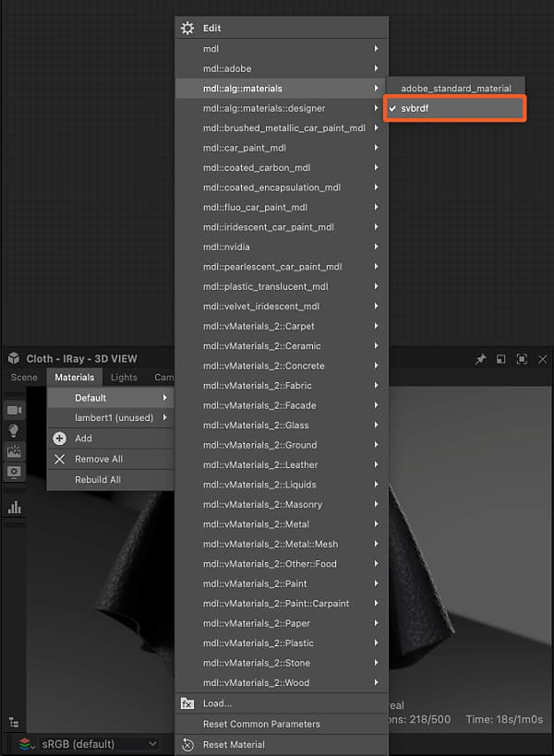Viewport: 554px width, 756px height.
Task: Expand mdl::car_paint_mdl submenu
Action: pyautogui.click(x=282, y=148)
